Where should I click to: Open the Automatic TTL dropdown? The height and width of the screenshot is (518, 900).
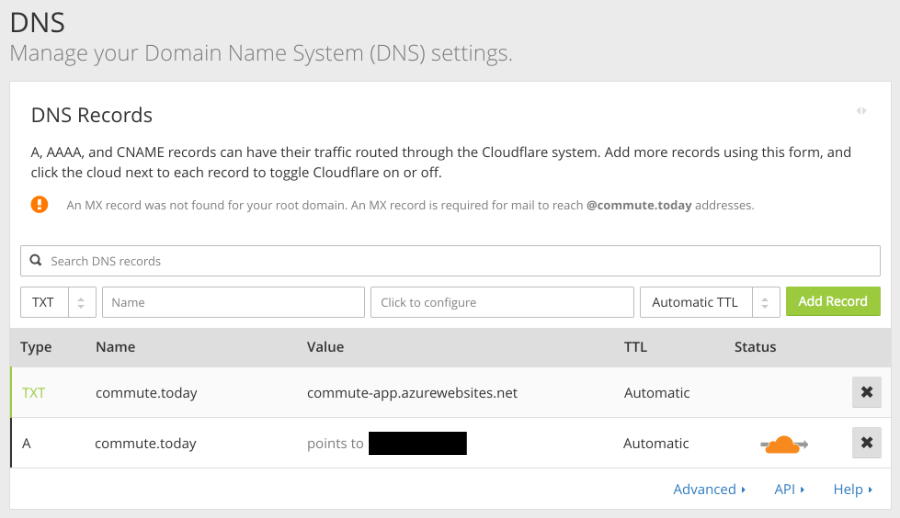[x=710, y=302]
